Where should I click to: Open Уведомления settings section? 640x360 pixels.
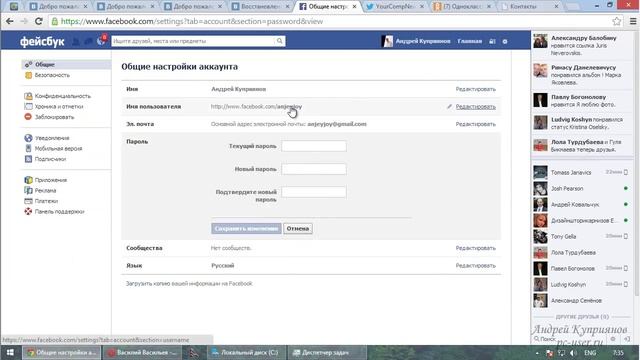52,138
